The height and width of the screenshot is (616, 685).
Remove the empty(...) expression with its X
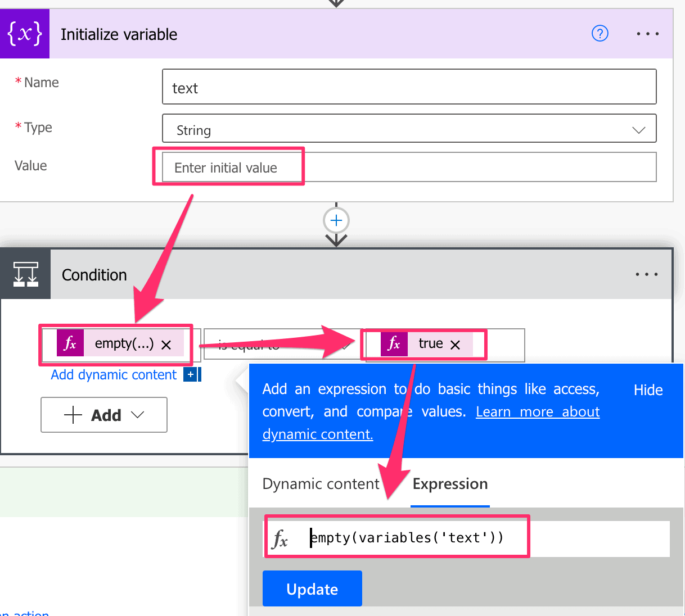pyautogui.click(x=166, y=345)
